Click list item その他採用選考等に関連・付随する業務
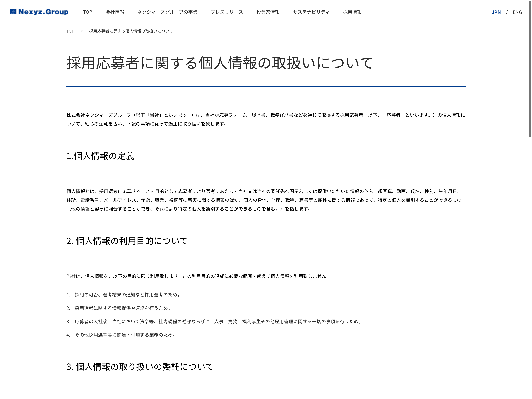The width and height of the screenshot is (532, 399). pos(125,335)
